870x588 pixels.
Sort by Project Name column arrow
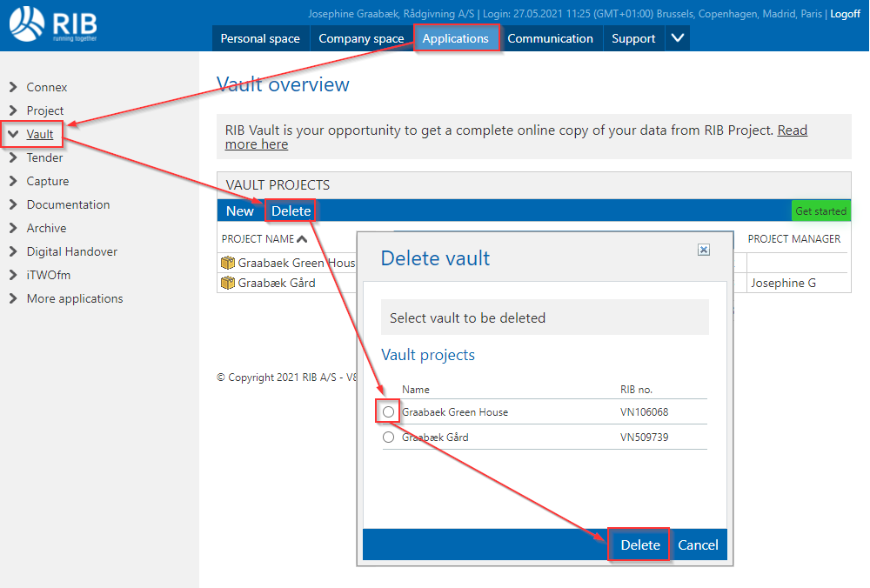[x=302, y=239]
